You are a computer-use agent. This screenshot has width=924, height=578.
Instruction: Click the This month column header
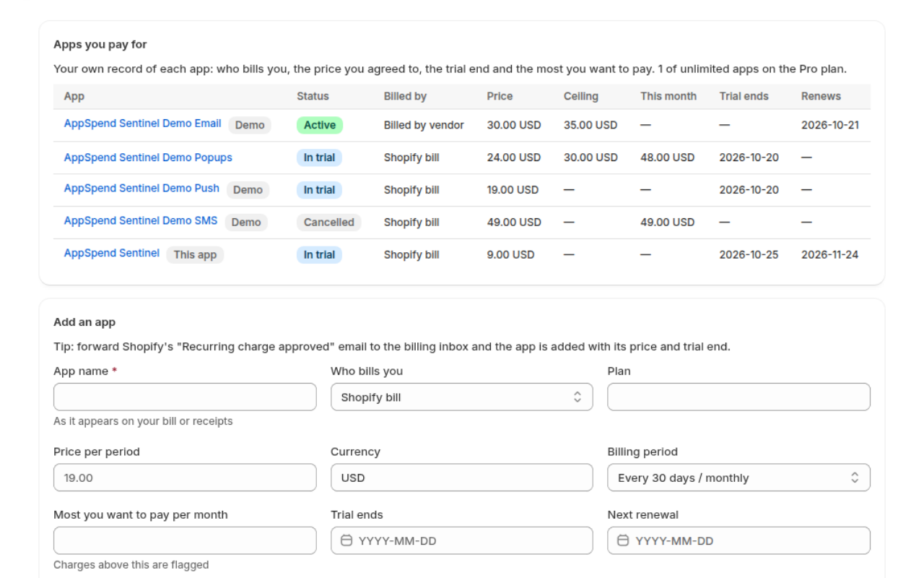668,96
